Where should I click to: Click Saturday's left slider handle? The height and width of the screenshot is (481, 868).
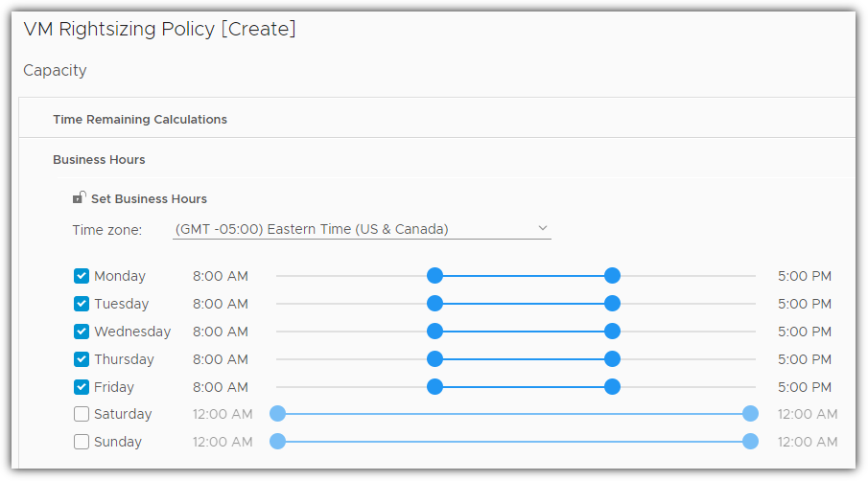(x=278, y=414)
